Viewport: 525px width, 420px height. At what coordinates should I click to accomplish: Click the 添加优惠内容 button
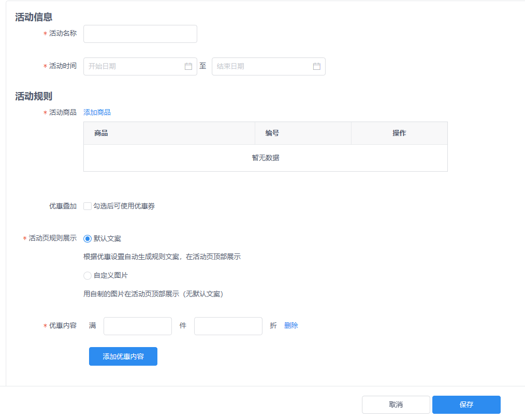click(123, 356)
